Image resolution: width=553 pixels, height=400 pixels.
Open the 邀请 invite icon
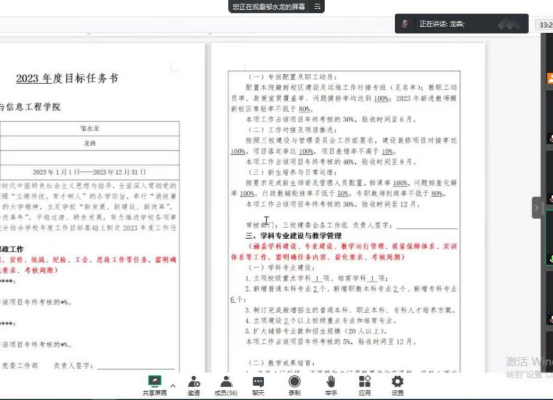pyautogui.click(x=194, y=386)
